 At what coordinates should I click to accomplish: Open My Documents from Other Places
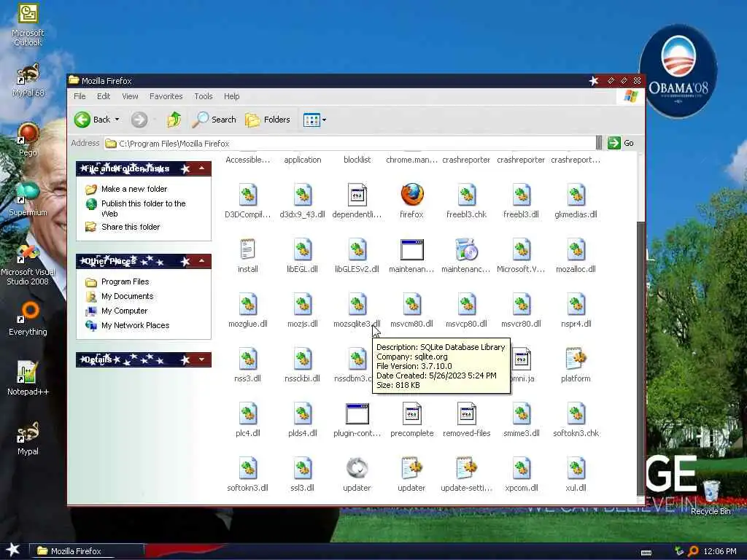(x=127, y=296)
